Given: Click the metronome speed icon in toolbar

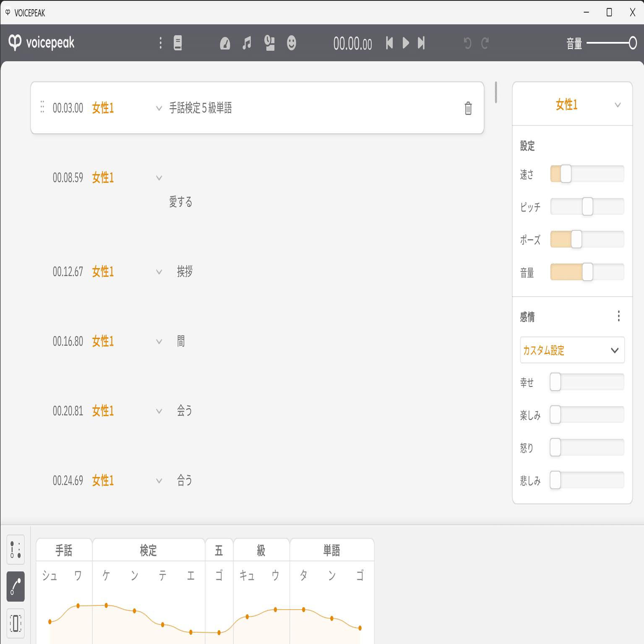Looking at the screenshot, I should point(225,43).
